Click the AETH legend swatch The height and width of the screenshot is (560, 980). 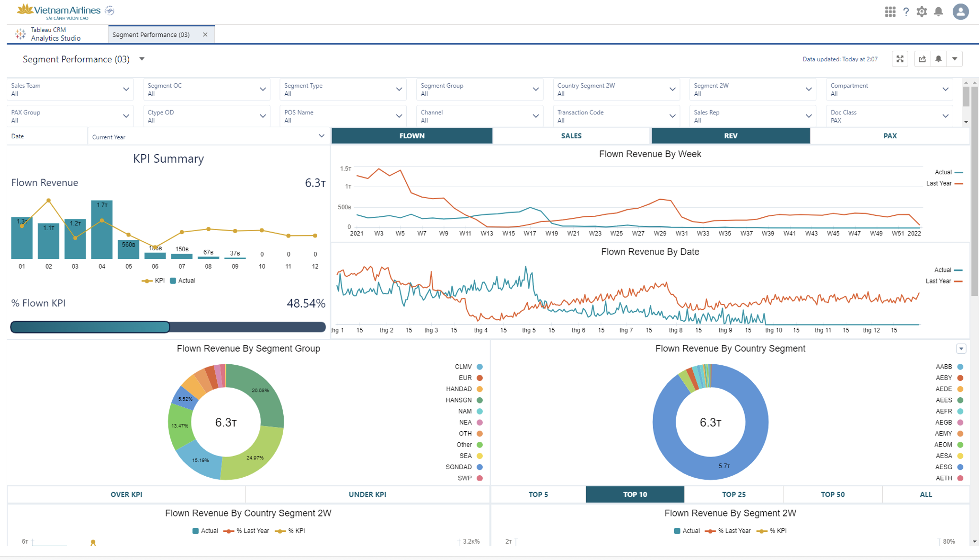(960, 478)
